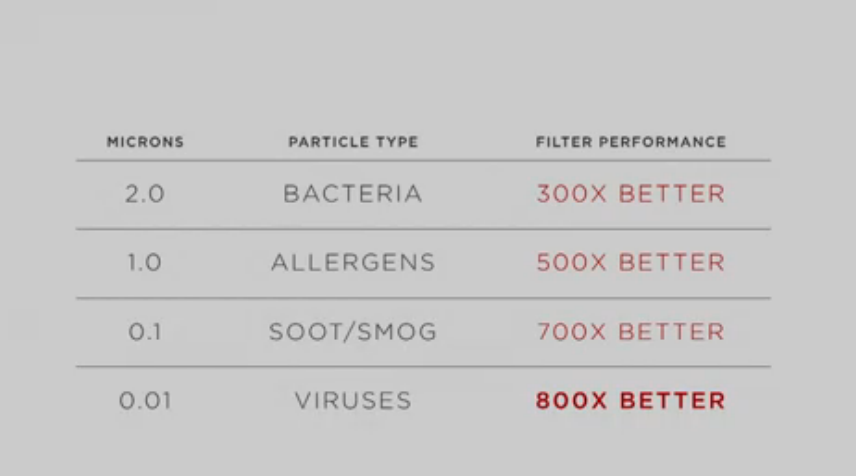Image resolution: width=856 pixels, height=476 pixels.
Task: Click the word BETTER in allergens row
Action: [672, 263]
